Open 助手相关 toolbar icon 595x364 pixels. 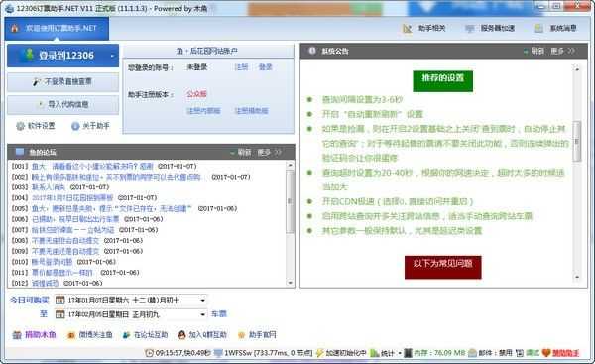[408, 29]
